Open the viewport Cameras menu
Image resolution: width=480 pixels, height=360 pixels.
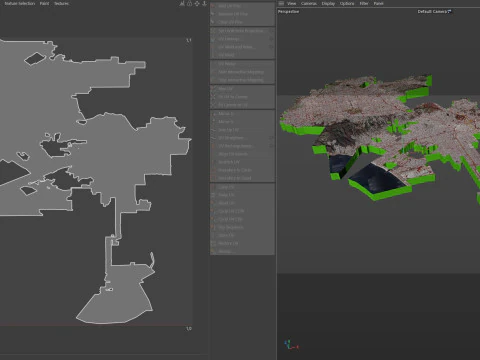coord(309,3)
